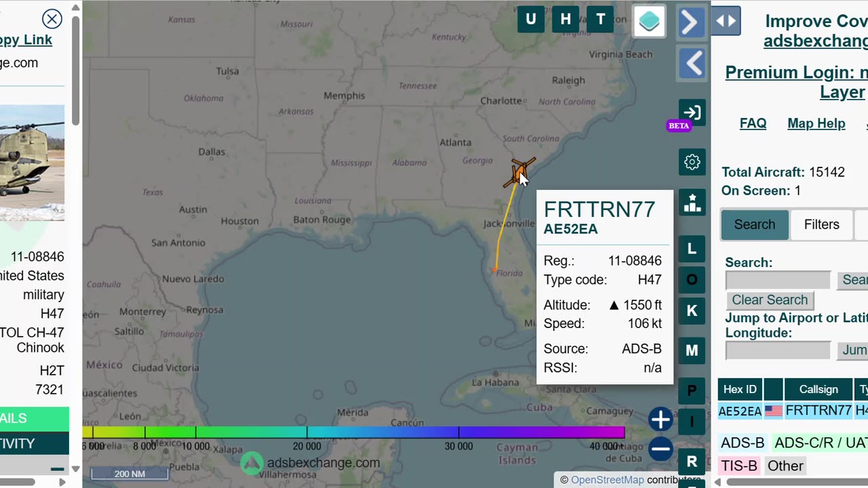868x488 pixels.
Task: Select the CH-47 helicopter icon on map
Action: [x=519, y=172]
